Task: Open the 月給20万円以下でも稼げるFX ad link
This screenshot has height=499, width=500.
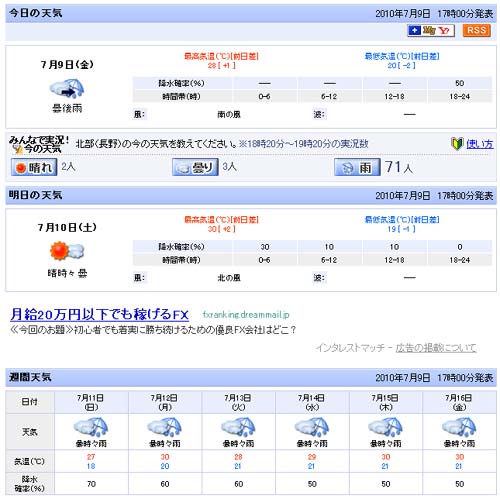Action: (100, 314)
